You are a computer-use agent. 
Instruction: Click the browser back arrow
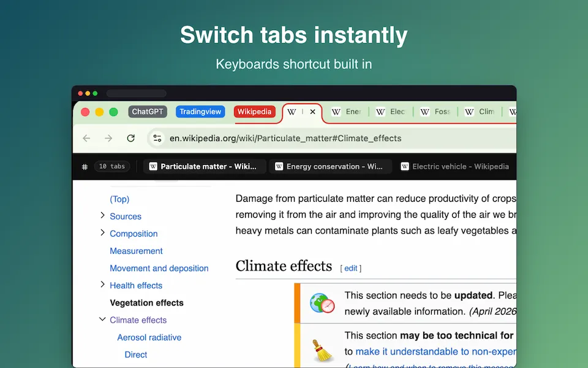click(86, 138)
